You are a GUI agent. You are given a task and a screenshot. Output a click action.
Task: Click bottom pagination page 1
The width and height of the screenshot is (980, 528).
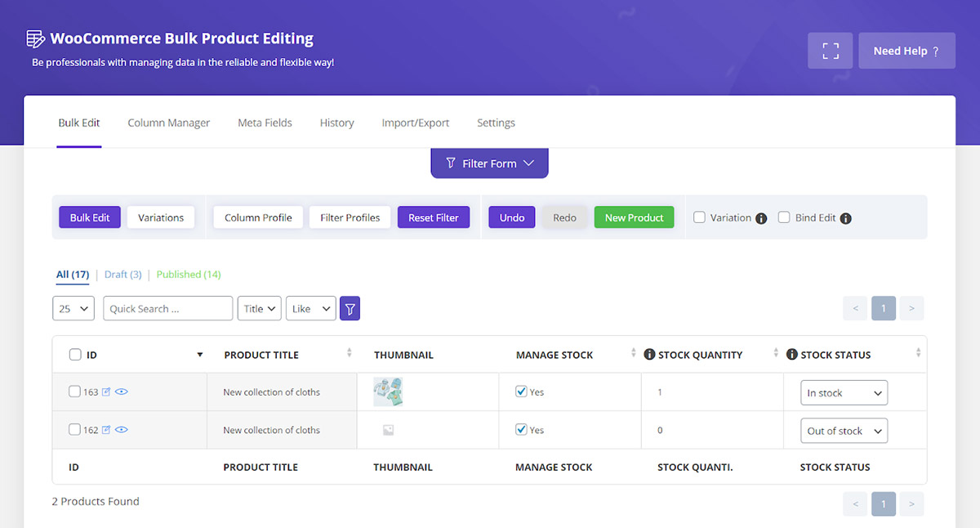(884, 503)
